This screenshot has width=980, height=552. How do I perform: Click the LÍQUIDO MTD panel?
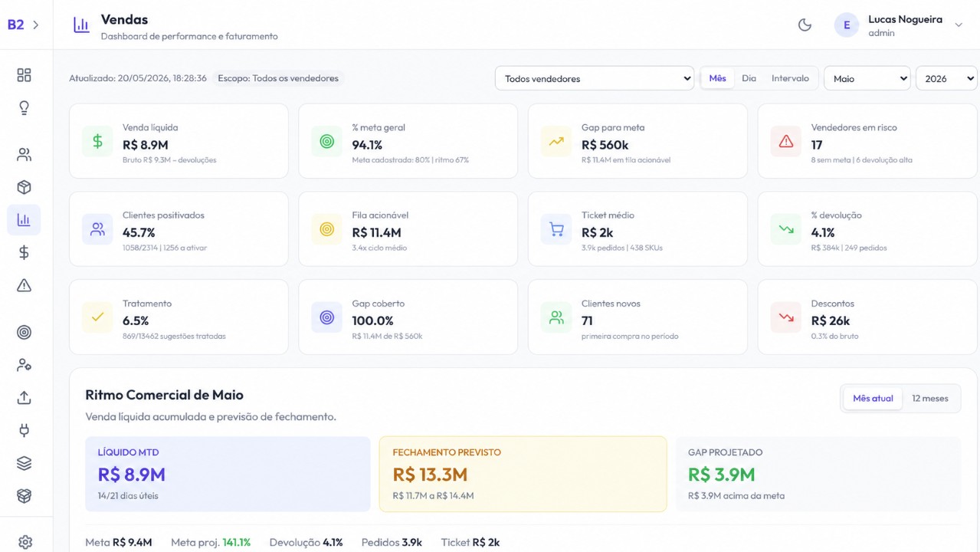[x=228, y=474]
